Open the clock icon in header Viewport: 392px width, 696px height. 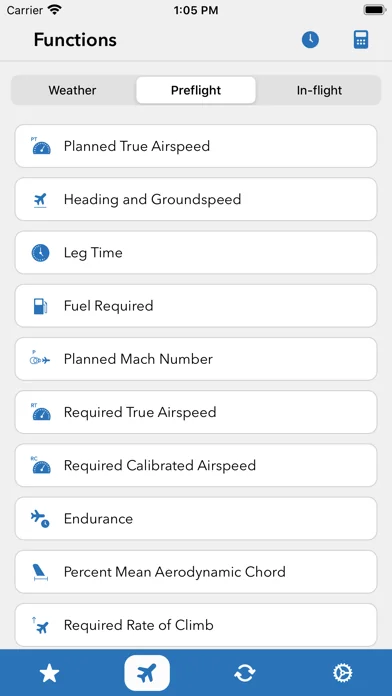point(310,40)
